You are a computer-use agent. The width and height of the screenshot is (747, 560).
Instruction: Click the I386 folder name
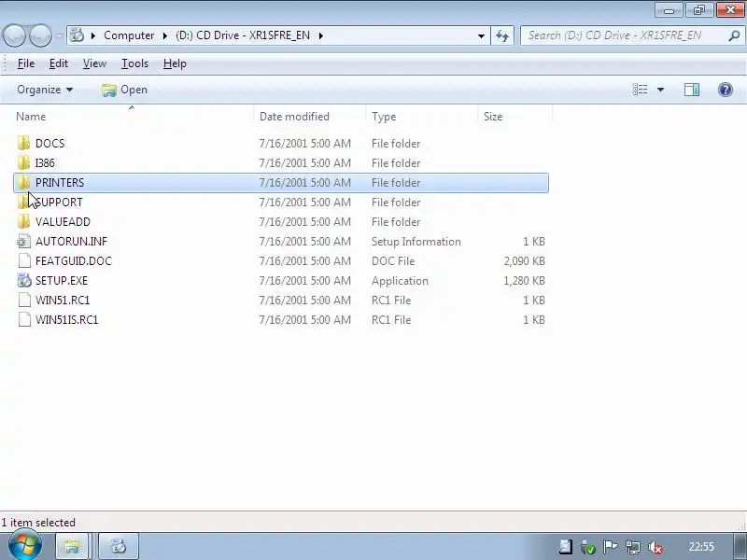point(45,162)
